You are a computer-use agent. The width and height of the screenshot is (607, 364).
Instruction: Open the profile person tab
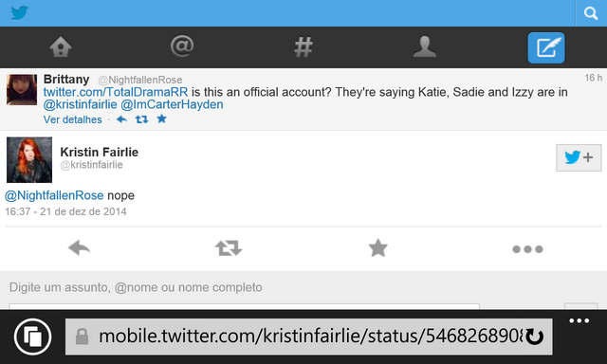point(425,46)
